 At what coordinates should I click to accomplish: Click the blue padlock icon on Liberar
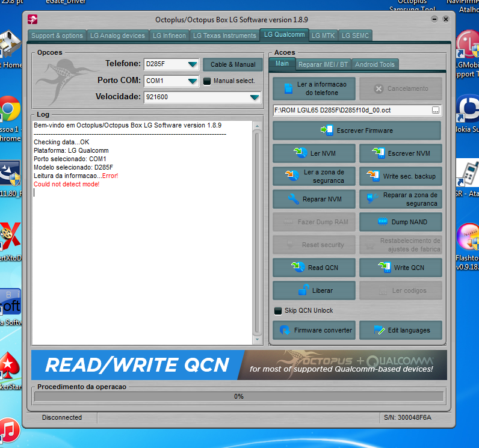[303, 290]
